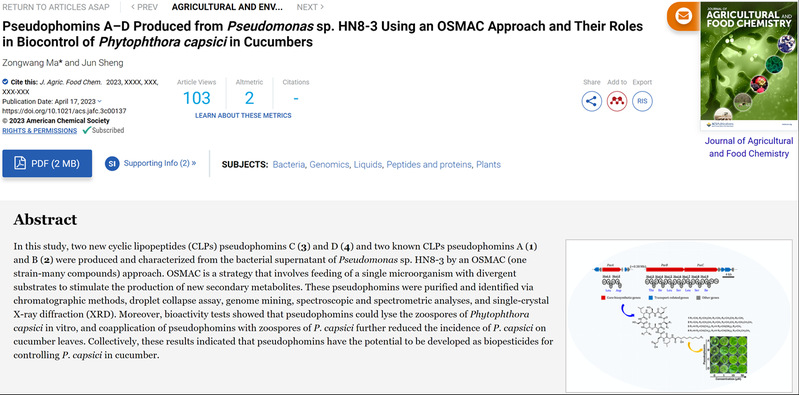The width and height of the screenshot is (799, 395).
Task: Click the orange email envelope icon
Action: coord(683,16)
